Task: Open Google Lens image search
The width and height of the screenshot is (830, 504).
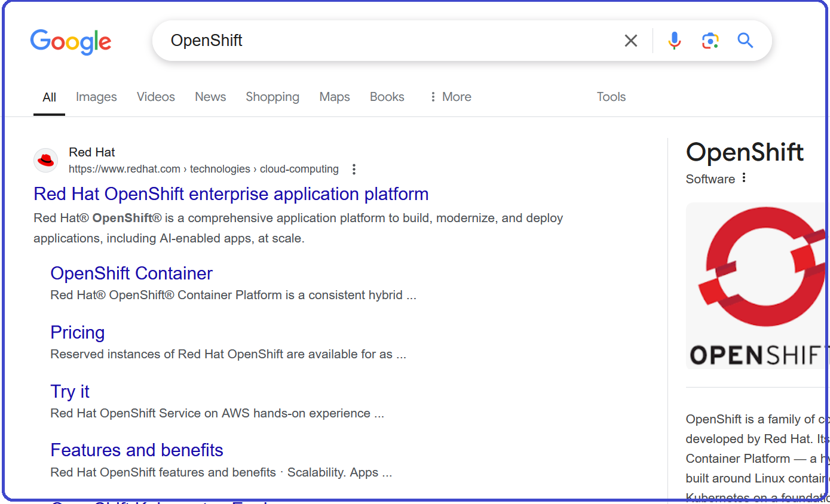Action: [x=710, y=41]
